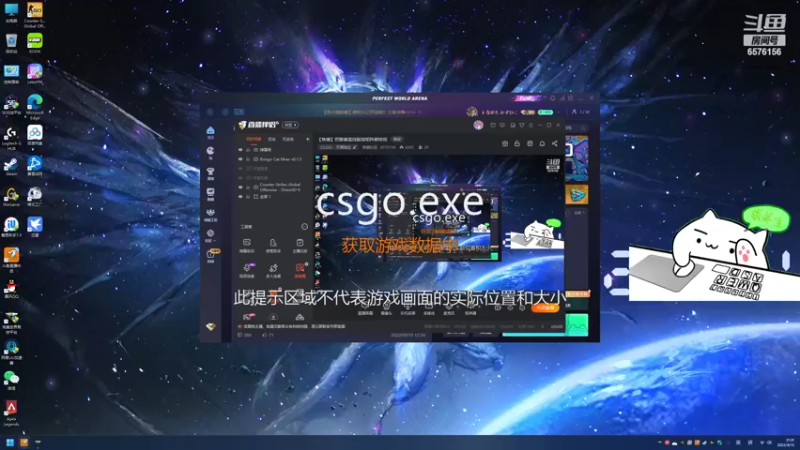
Task: Select the Bongo Cat Mver source row
Action: tap(274, 159)
